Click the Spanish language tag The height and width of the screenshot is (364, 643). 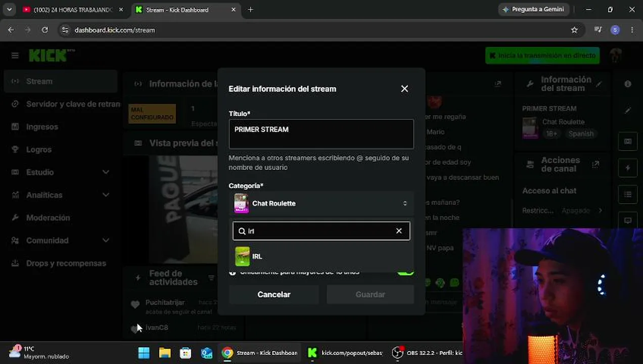click(580, 134)
